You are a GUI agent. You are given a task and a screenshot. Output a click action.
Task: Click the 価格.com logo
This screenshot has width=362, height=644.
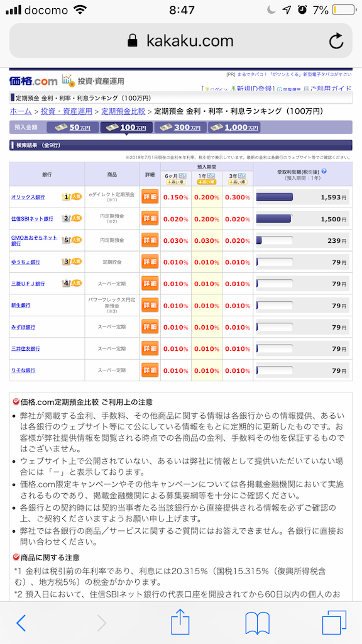point(34,81)
